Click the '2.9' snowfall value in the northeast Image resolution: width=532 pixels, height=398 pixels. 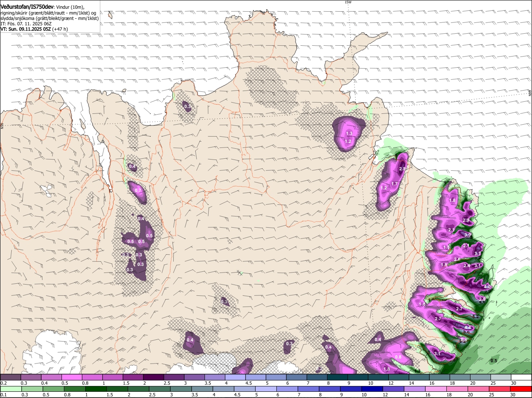466,221
